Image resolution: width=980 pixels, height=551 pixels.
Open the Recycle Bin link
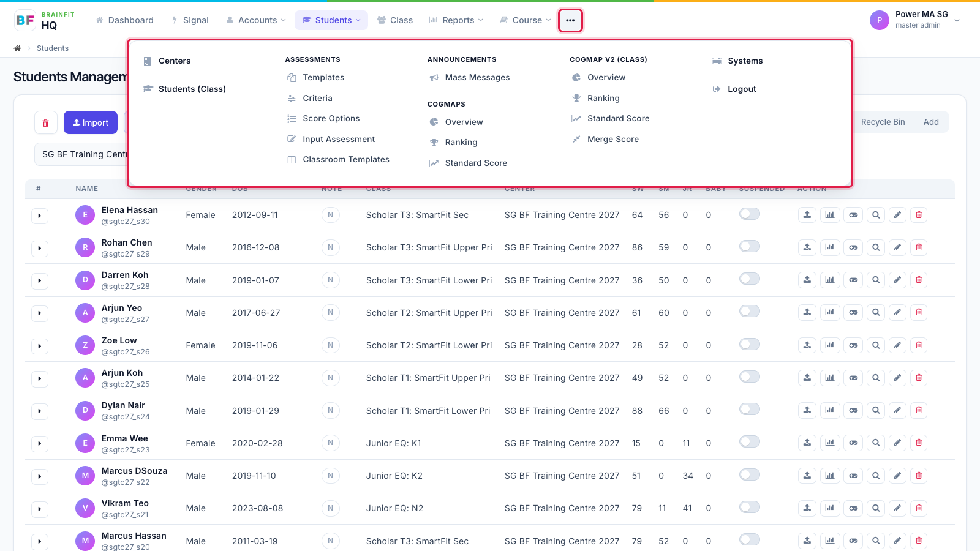tap(883, 122)
